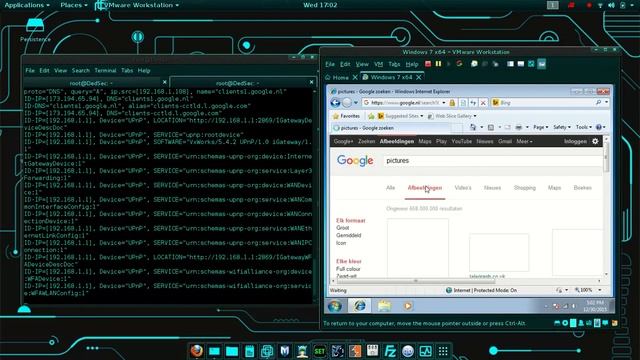Click Video's tab in Google results
The width and height of the screenshot is (640, 360).
click(463, 188)
